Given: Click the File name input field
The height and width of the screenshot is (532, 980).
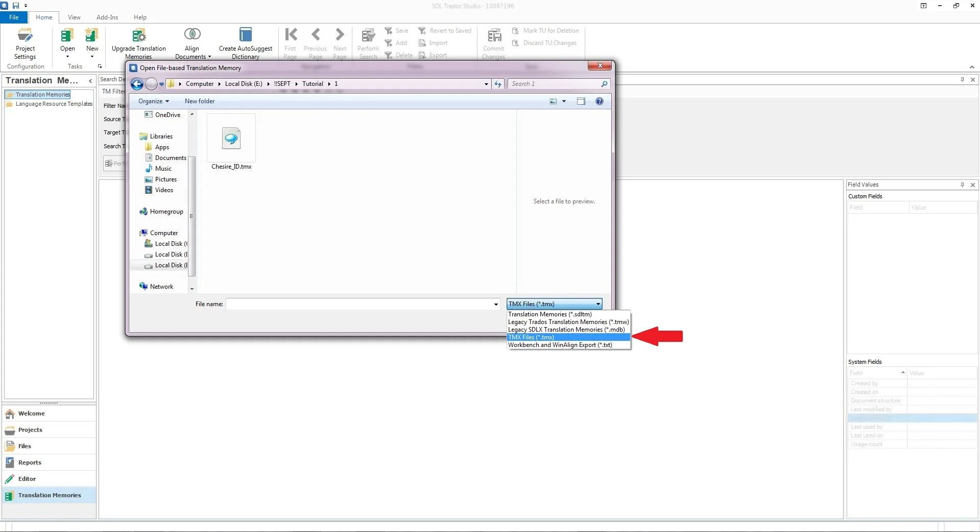Looking at the screenshot, I should 359,304.
